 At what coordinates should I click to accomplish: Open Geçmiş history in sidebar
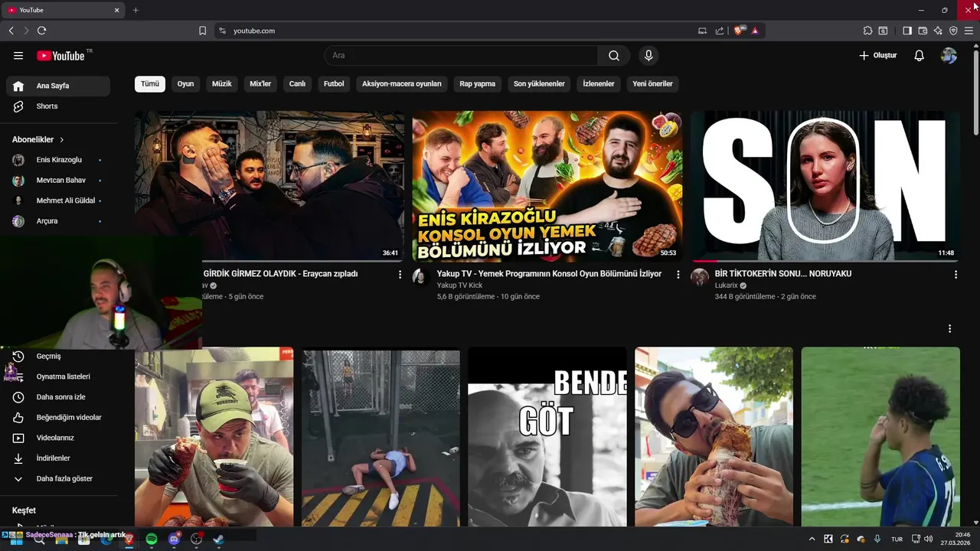pyautogui.click(x=58, y=357)
